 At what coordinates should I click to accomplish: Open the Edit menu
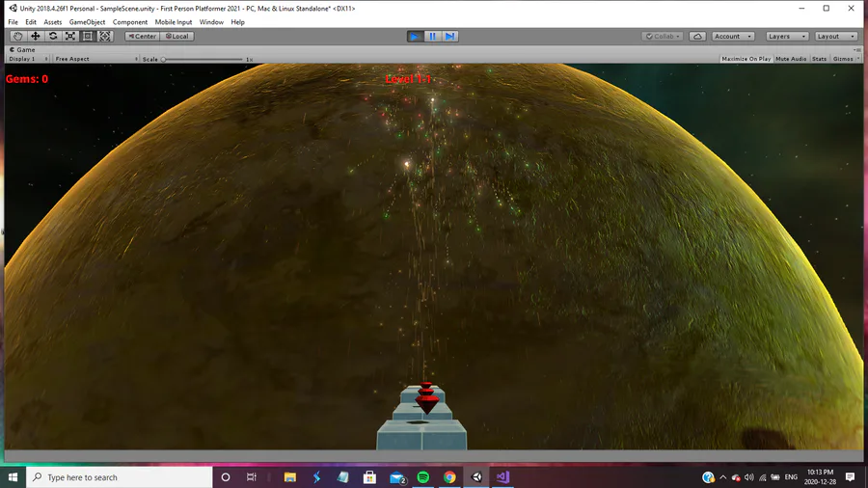point(31,22)
